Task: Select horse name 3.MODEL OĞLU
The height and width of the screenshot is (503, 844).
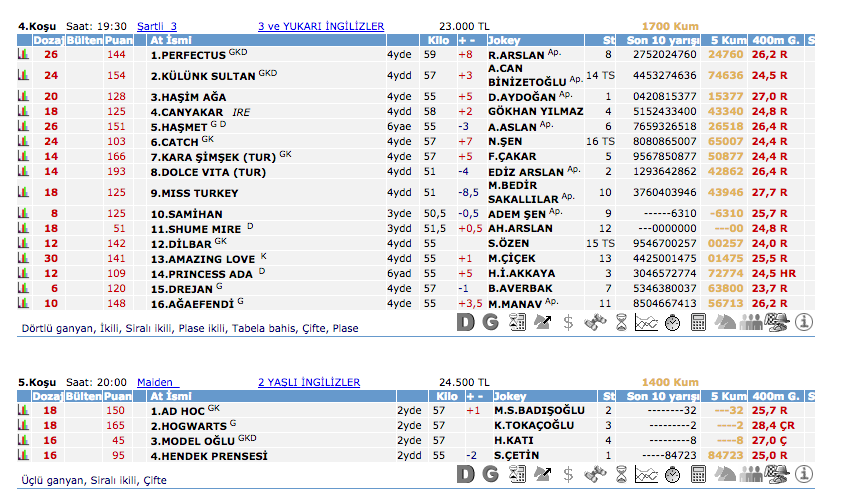Action: [x=193, y=441]
